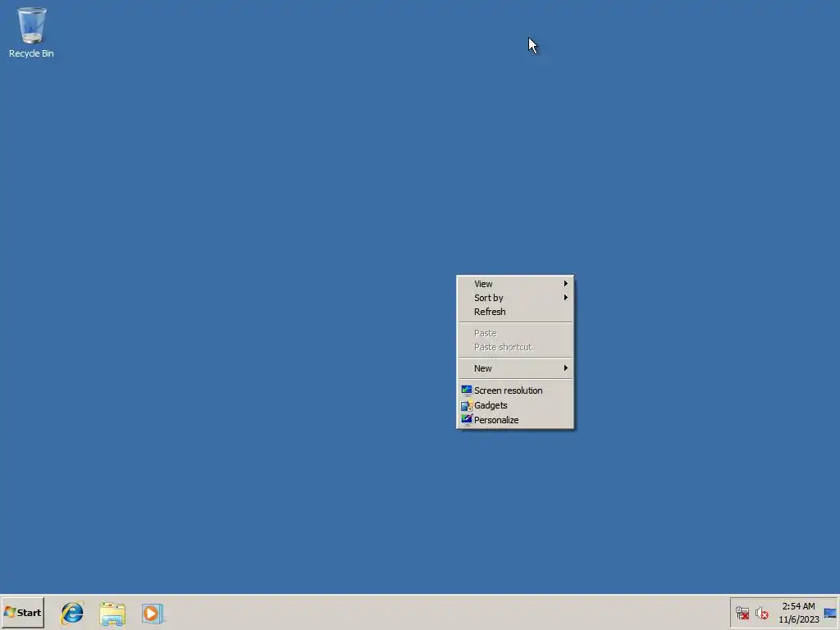Image resolution: width=840 pixels, height=630 pixels.
Task: Open the Sort by submenu
Action: coord(515,298)
